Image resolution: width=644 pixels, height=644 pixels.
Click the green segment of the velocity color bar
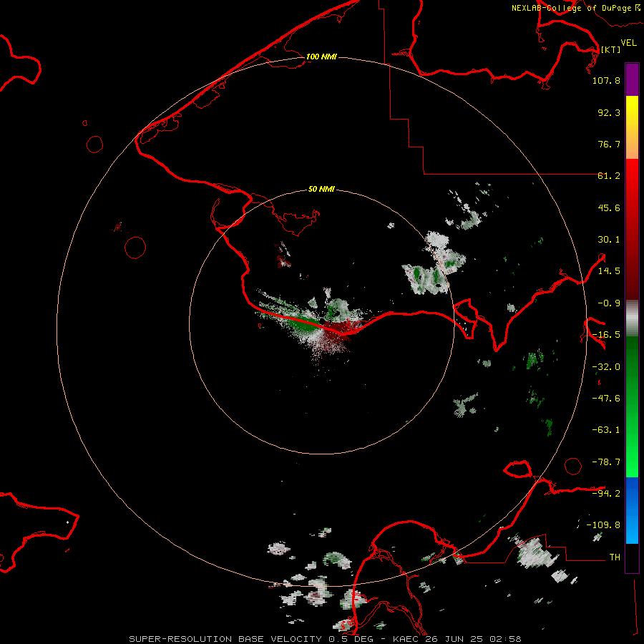[x=632, y=406]
